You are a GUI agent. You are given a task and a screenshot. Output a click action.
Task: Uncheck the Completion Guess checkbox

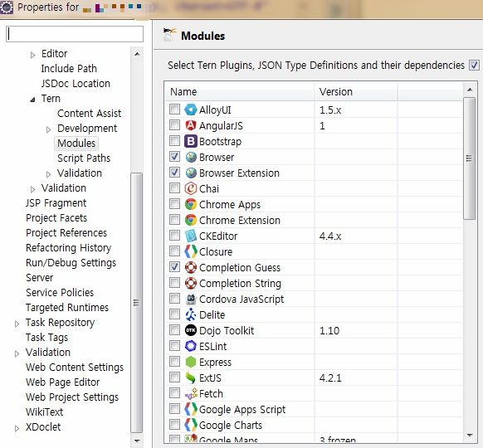coord(174,266)
